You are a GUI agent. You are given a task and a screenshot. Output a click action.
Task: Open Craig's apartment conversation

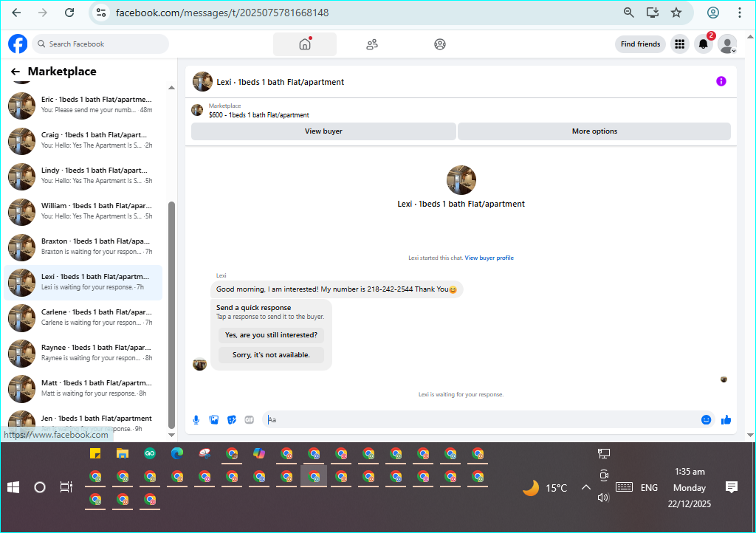point(83,140)
